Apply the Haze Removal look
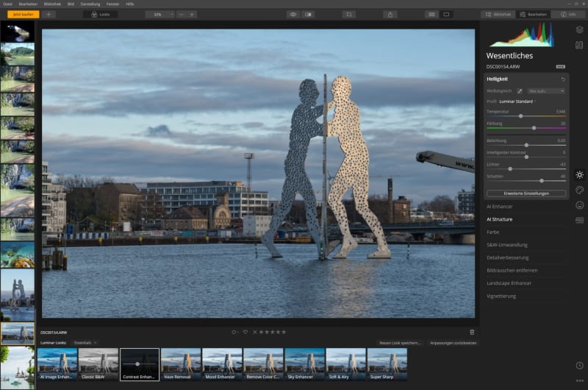The image size is (588, 390). 181,364
